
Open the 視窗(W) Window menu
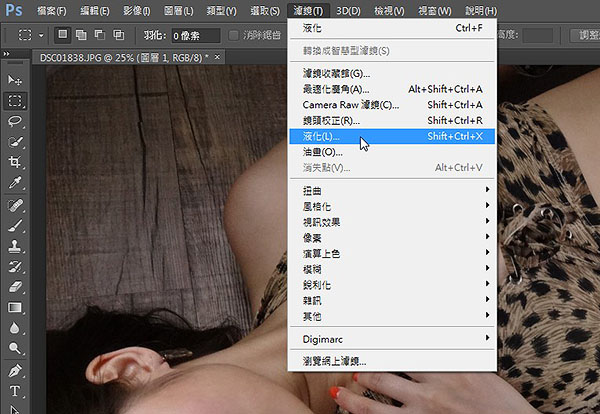click(434, 11)
